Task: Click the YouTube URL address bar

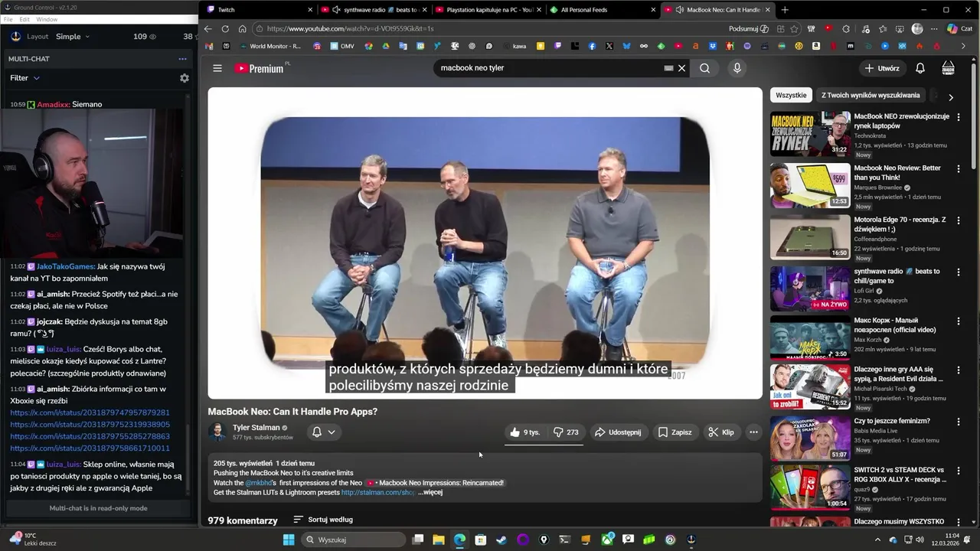Action: [x=490, y=28]
